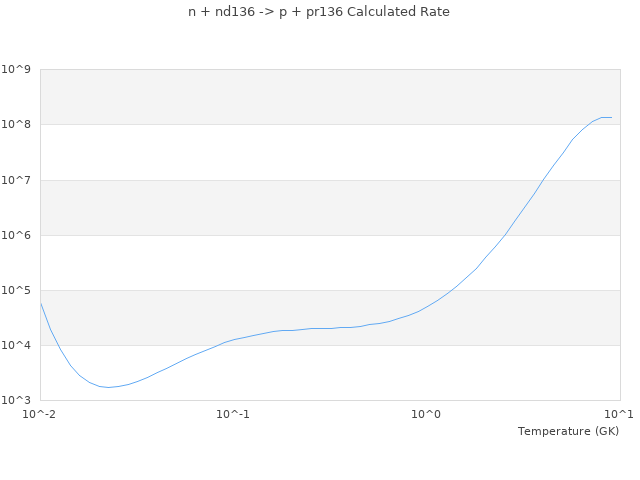Image resolution: width=640 pixels, height=480 pixels.
Task: Select the 10^8 y-axis tick label
Action: point(17,125)
